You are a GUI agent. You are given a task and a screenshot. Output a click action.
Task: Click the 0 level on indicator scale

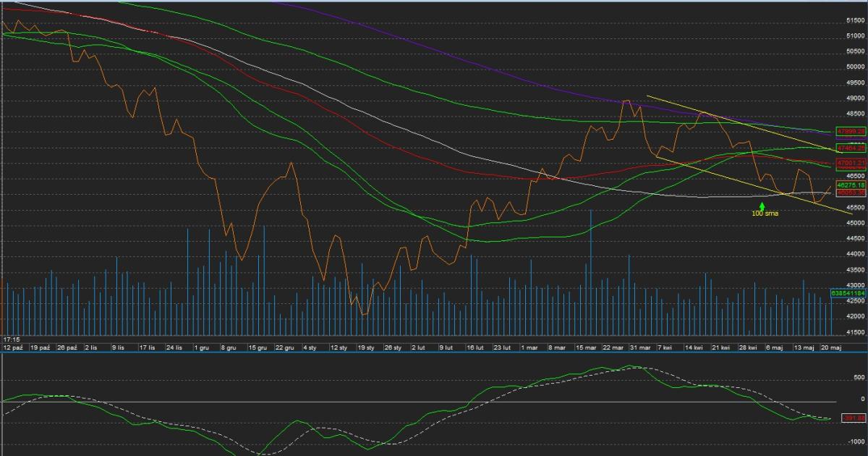point(861,399)
